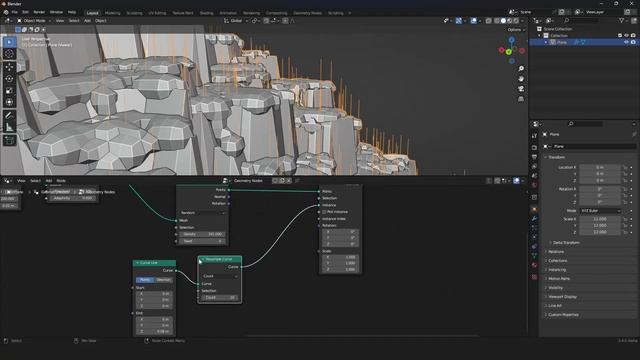Open the Object Mode dropdown
This screenshot has height=360, width=640.
[34, 21]
